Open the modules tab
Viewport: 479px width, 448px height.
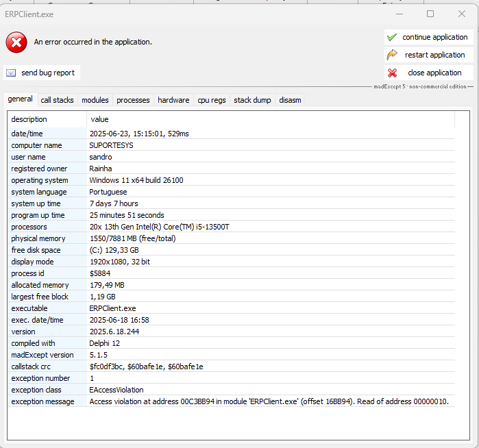95,100
